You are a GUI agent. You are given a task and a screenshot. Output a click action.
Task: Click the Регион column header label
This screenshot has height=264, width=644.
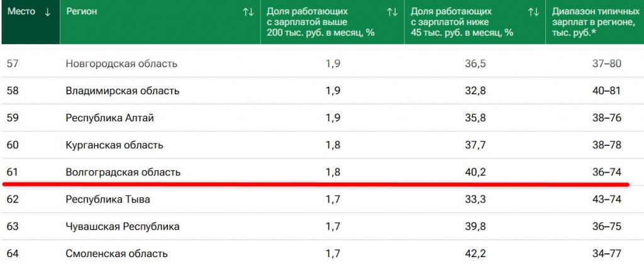pos(81,12)
